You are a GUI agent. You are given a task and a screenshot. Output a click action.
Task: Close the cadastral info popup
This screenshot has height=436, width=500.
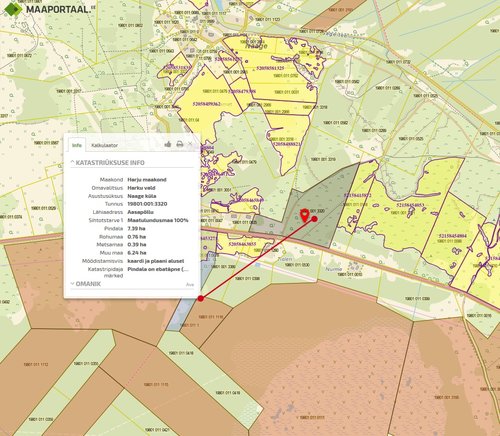[190, 144]
